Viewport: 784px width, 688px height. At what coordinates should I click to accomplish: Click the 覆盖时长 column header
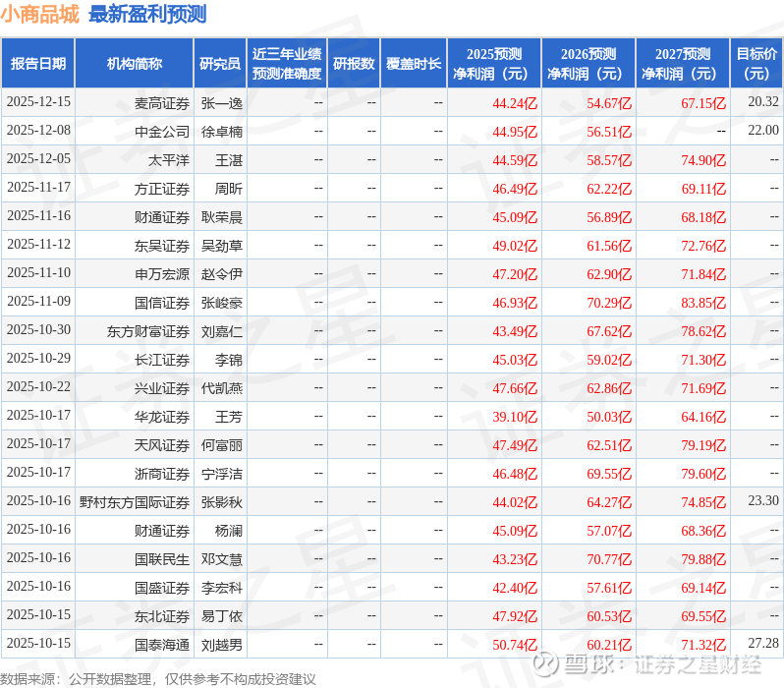(x=414, y=64)
